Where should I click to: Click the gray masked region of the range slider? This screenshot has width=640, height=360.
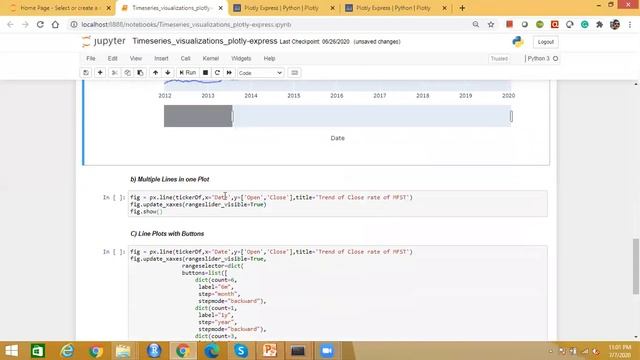198,116
